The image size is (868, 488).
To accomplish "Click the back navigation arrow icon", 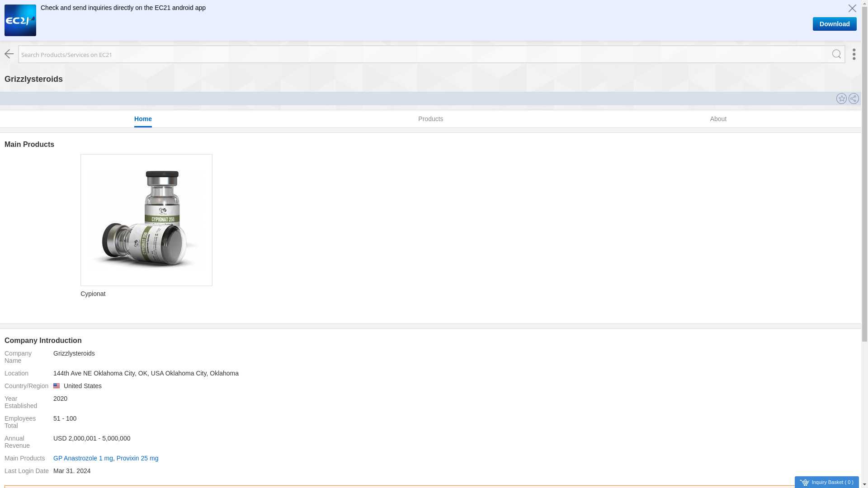I will click(9, 54).
